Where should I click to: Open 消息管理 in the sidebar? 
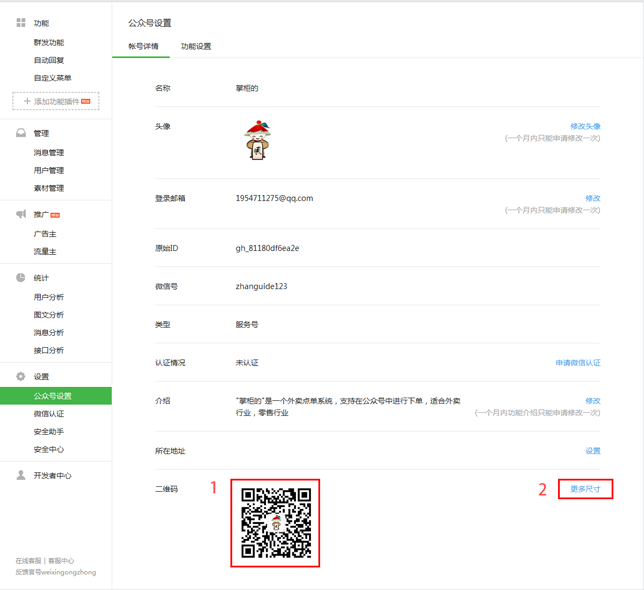[48, 153]
